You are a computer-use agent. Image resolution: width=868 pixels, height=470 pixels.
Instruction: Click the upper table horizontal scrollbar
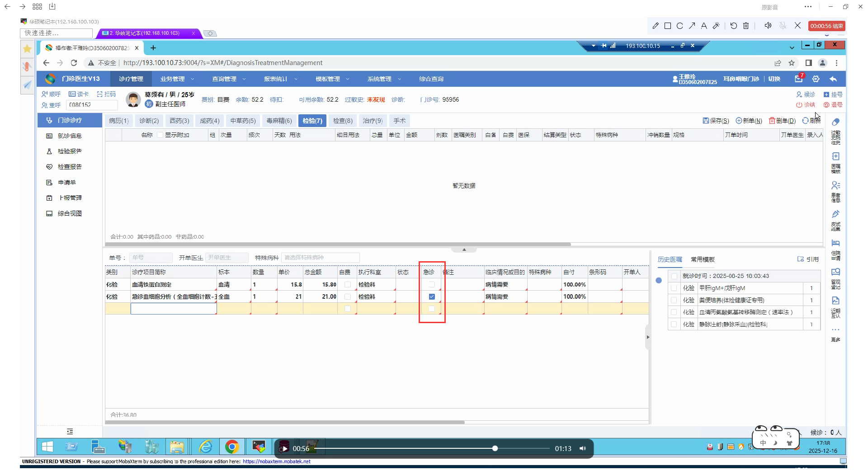click(338, 244)
